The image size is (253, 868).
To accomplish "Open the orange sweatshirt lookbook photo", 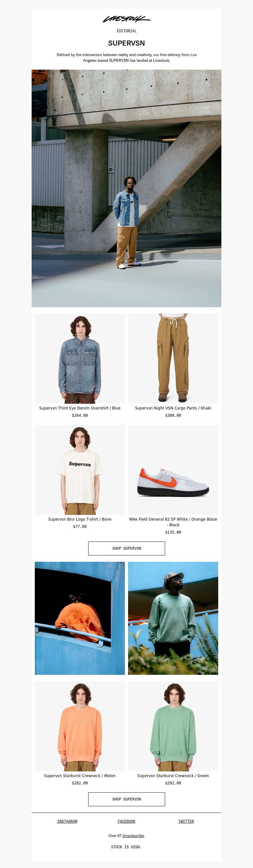I will pyautogui.click(x=80, y=618).
